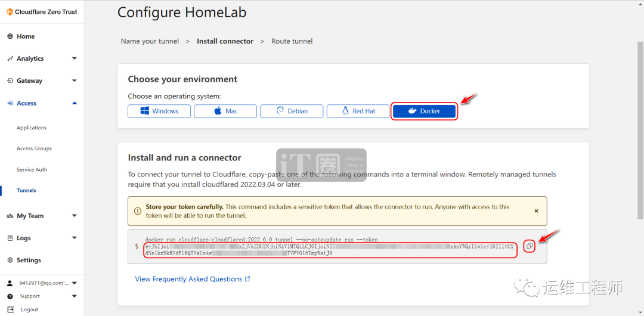Open Applications under Access
The height and width of the screenshot is (316, 644).
pyautogui.click(x=32, y=128)
